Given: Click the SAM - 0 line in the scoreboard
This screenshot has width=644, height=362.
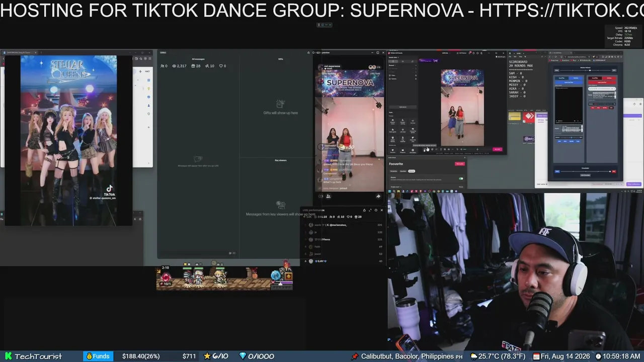Looking at the screenshot, I should point(516,73).
